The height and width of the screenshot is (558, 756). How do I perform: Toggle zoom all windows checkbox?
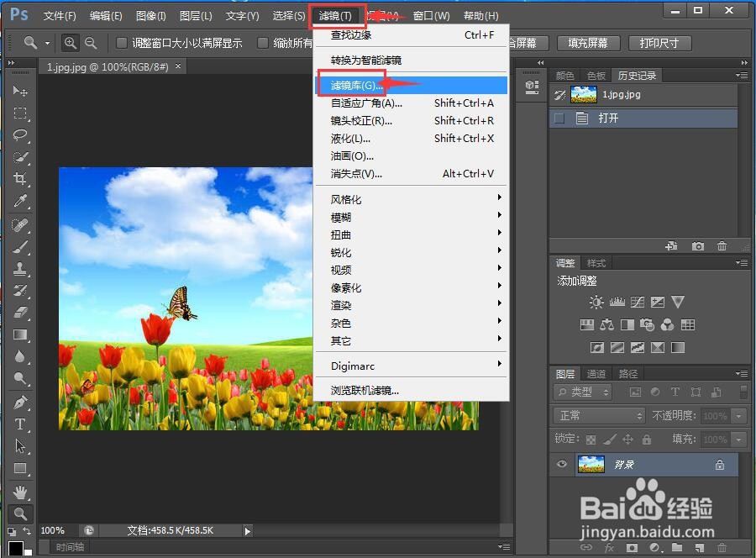pyautogui.click(x=263, y=43)
